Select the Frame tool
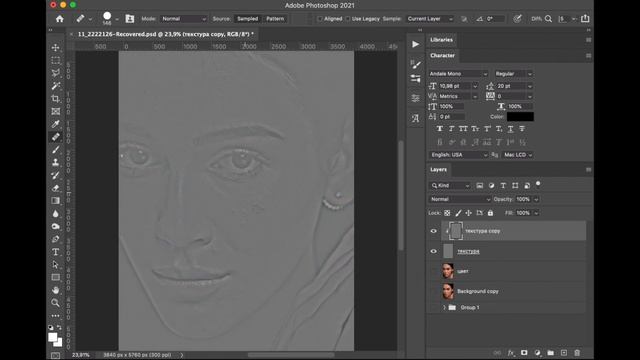Image resolution: width=640 pixels, height=360 pixels. coord(56,111)
